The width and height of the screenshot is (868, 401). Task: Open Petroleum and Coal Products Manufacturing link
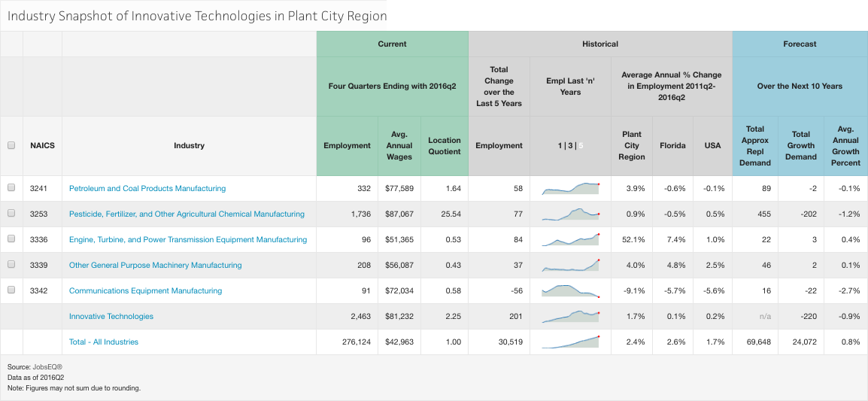(147, 188)
